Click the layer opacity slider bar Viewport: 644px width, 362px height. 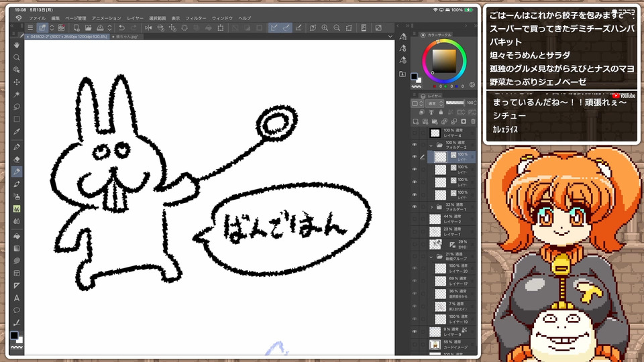[455, 103]
